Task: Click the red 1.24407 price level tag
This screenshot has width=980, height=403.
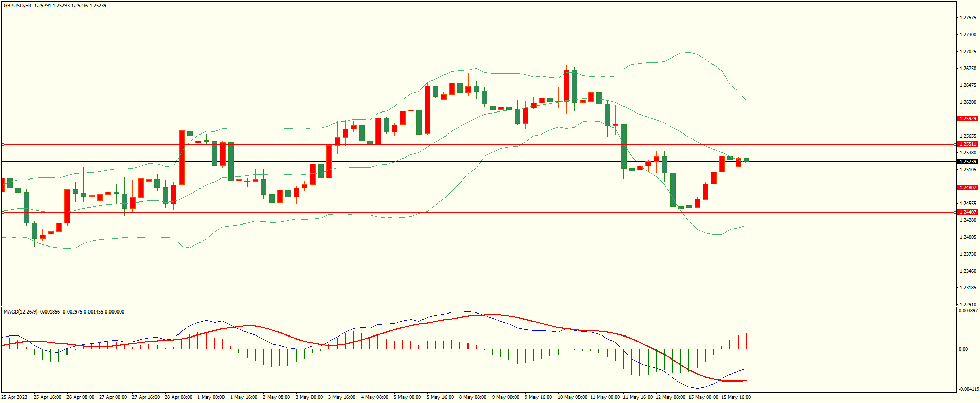Action: tap(967, 212)
